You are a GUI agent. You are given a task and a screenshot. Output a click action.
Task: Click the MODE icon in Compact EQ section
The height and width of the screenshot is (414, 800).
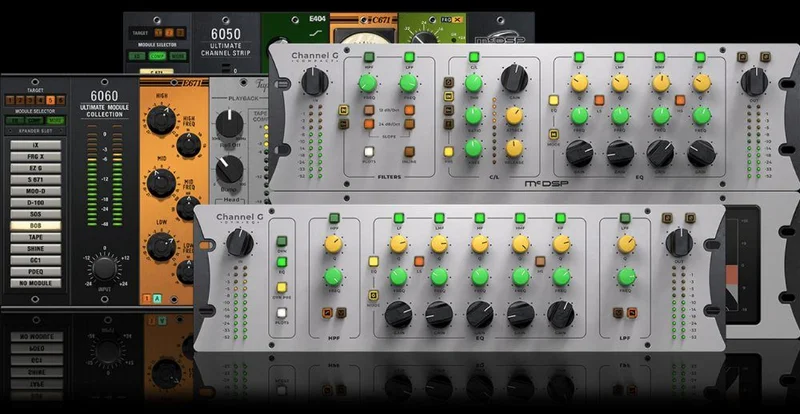click(x=554, y=134)
